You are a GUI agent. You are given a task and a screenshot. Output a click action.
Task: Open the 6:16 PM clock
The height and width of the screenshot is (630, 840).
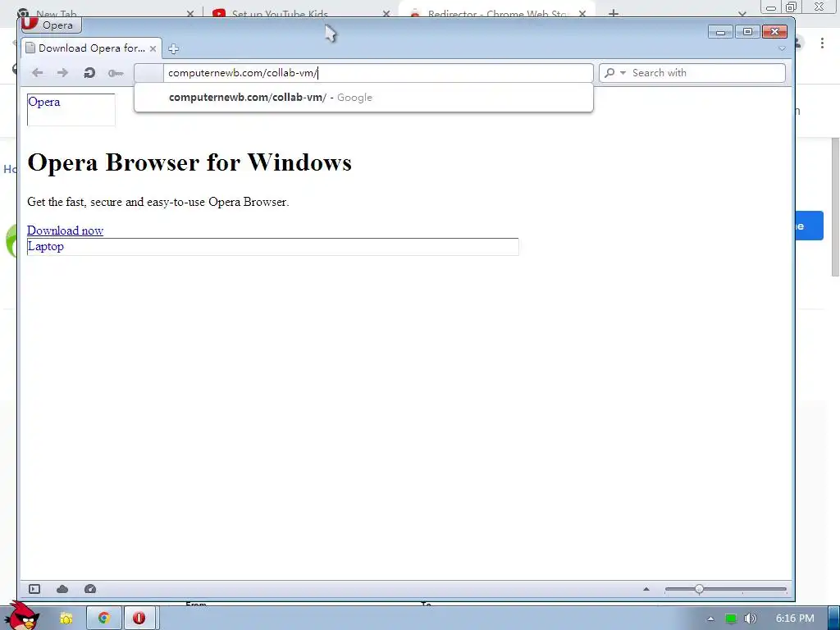coord(794,619)
